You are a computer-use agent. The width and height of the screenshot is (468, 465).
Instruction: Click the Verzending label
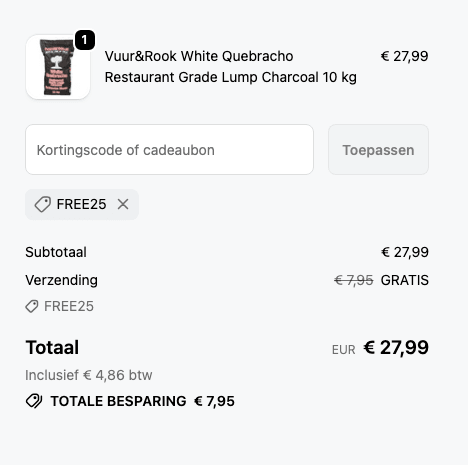[62, 280]
